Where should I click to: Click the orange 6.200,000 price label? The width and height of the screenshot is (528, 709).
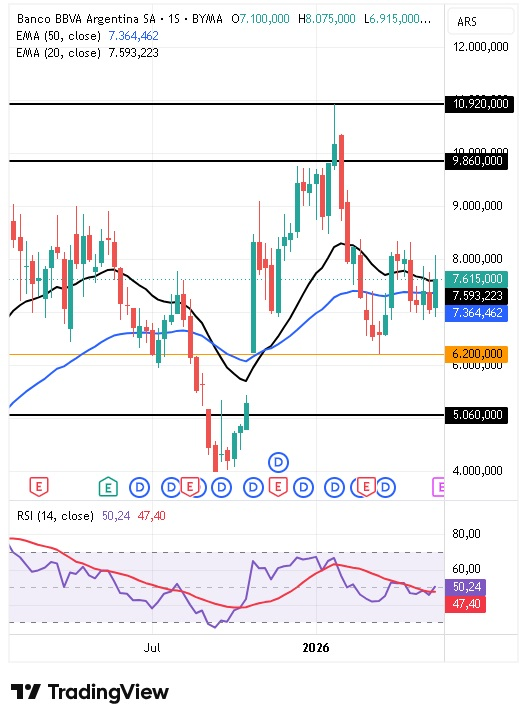pos(476,354)
